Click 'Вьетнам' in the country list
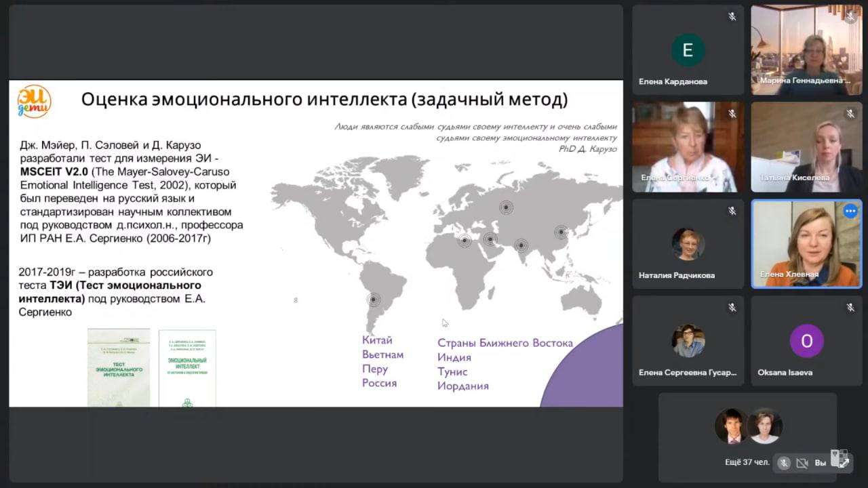This screenshot has width=868, height=488. [x=382, y=354]
